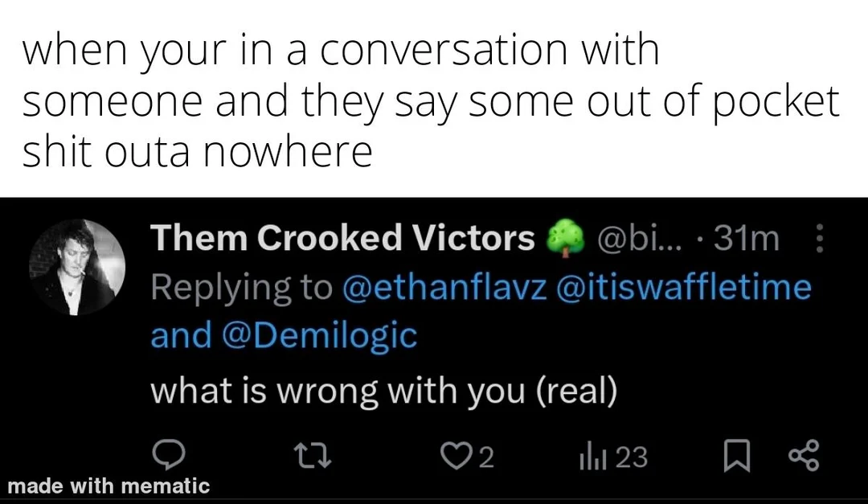The image size is (868, 504).
Task: Open the black-and-white profile avatar
Action: 77,267
